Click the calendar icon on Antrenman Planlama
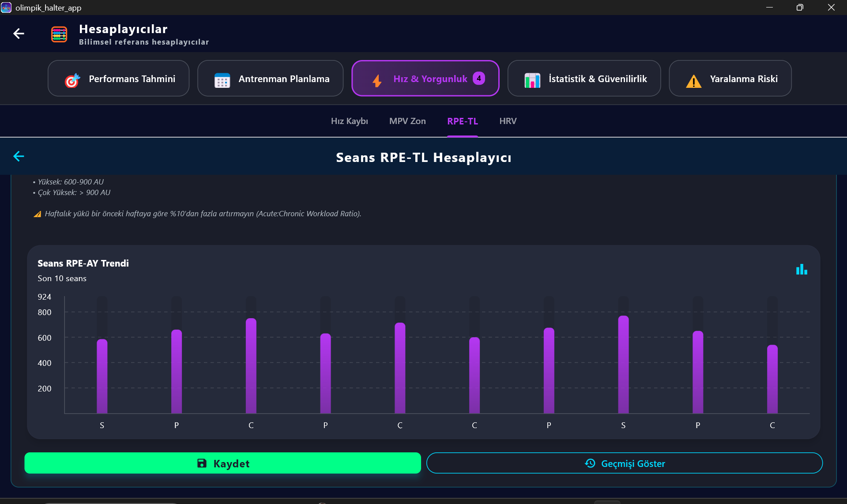This screenshot has height=504, width=847. [222, 79]
